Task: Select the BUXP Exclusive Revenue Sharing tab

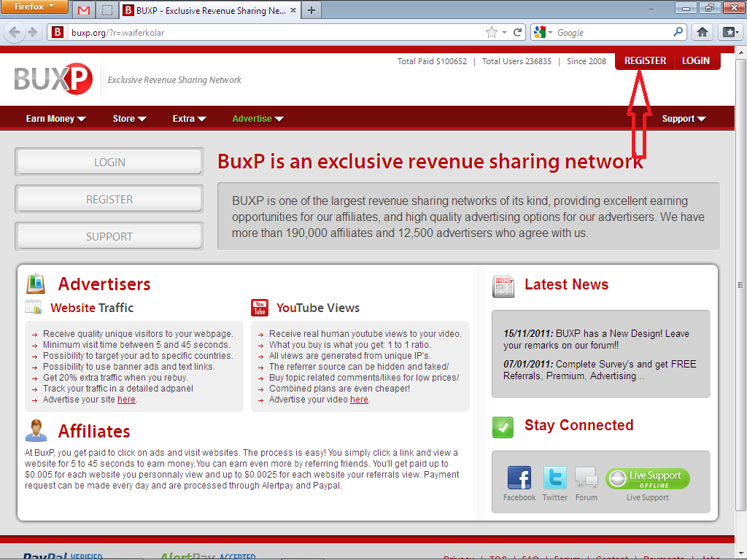Action: (205, 10)
